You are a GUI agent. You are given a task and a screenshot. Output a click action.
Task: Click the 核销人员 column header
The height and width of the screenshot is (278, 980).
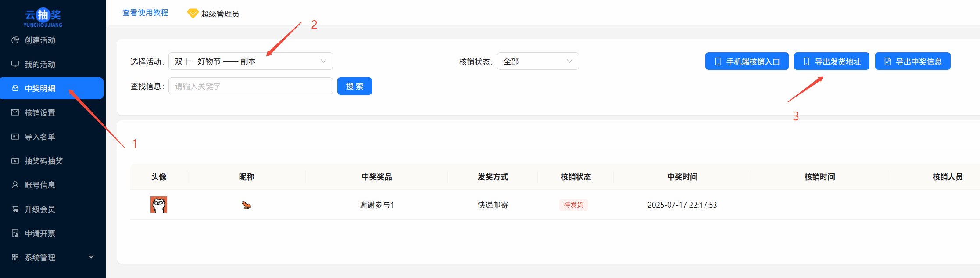(x=948, y=177)
